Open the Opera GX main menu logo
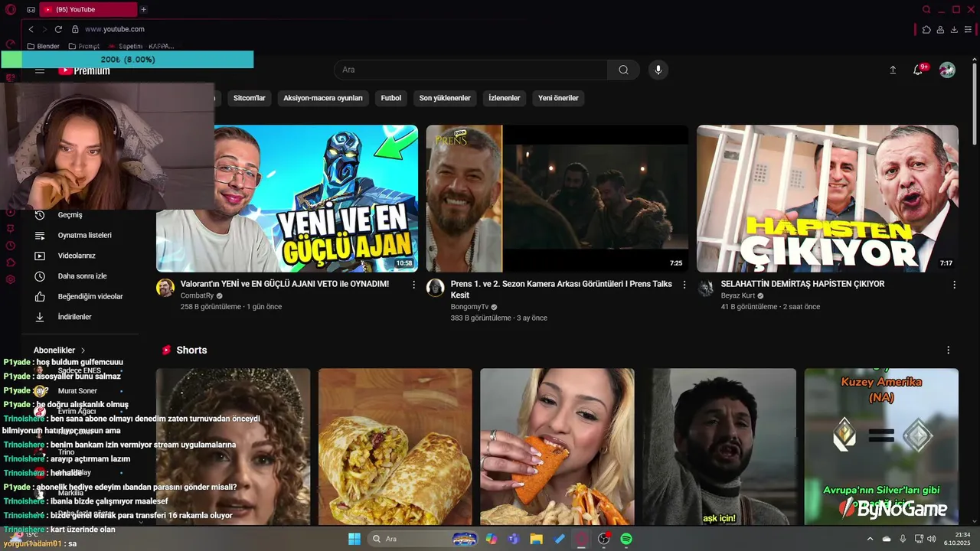 [x=11, y=9]
